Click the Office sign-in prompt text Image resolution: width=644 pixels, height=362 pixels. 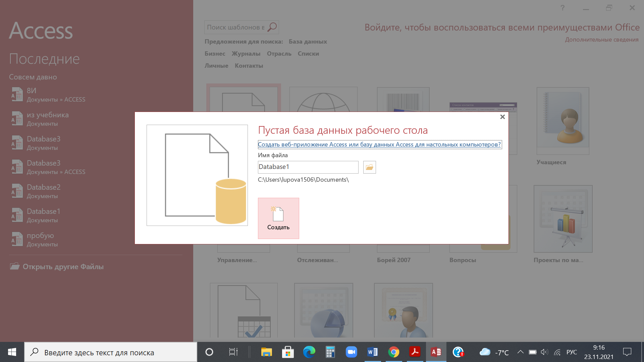click(x=502, y=27)
